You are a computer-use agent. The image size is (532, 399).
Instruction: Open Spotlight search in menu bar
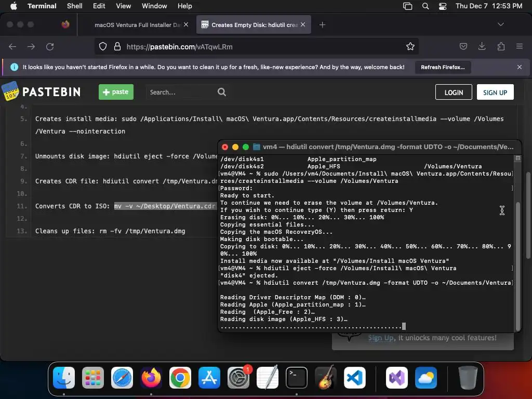(x=425, y=6)
